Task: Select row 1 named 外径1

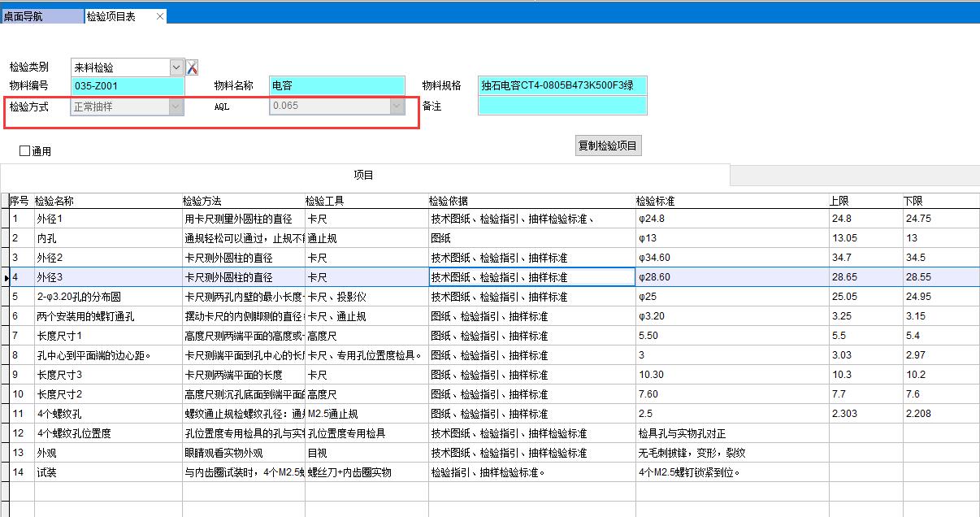Action: (107, 219)
